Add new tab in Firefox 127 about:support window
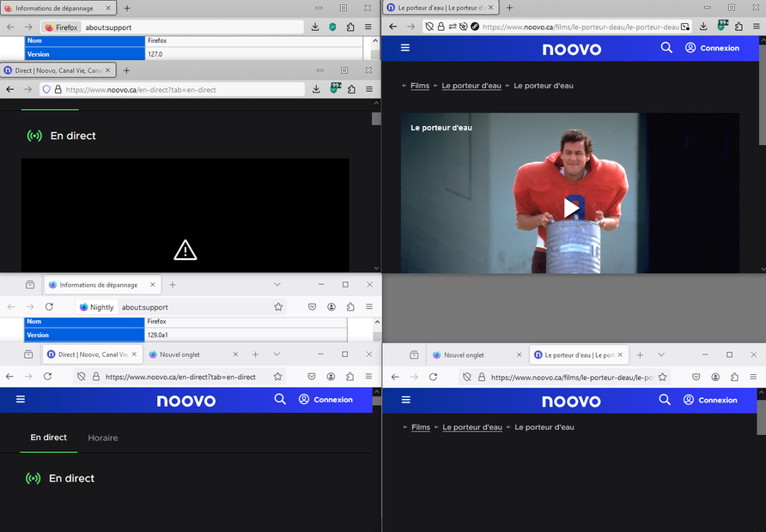766x532 pixels. tap(127, 9)
